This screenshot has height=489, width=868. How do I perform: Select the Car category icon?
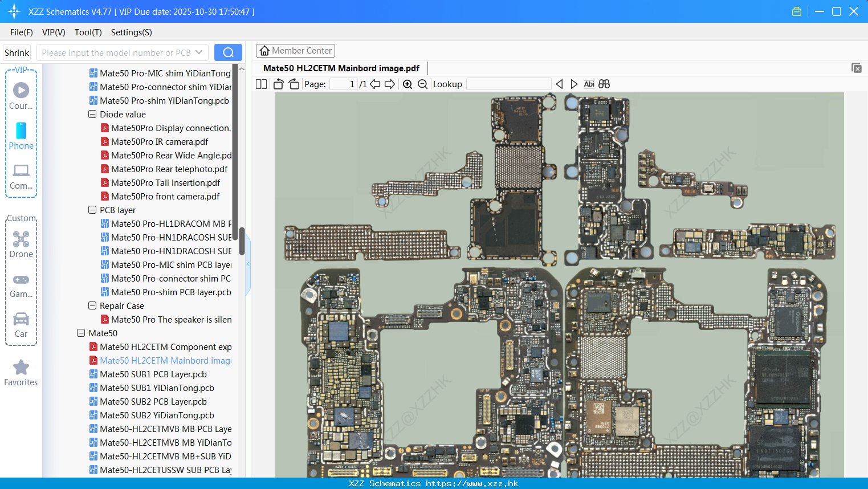pos(21,325)
